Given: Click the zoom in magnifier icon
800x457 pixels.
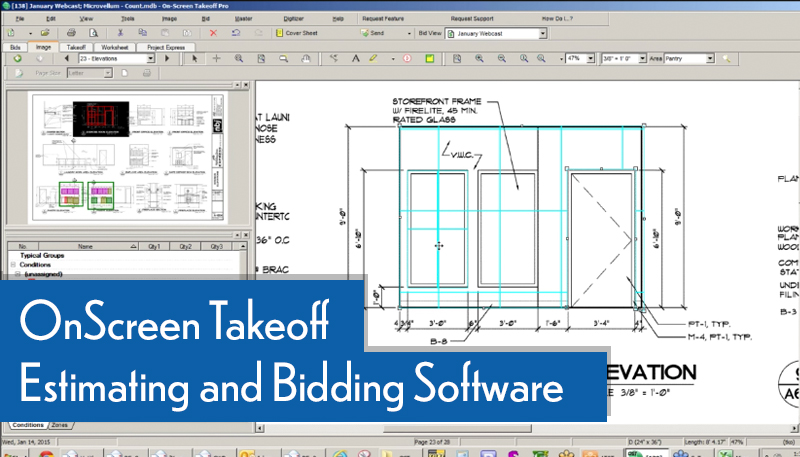Looking at the screenshot, I should pyautogui.click(x=479, y=59).
